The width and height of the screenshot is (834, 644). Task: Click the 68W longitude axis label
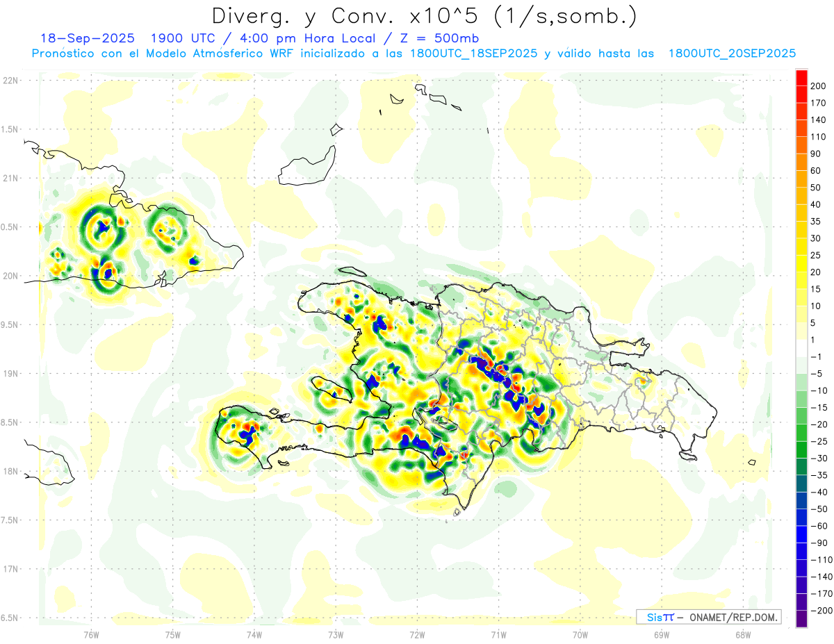pyautogui.click(x=742, y=634)
